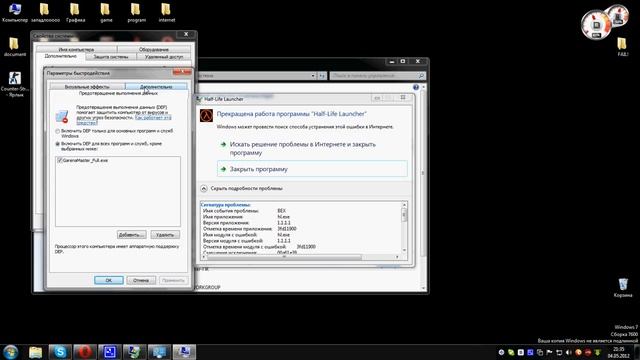Click the volume speaker tray icon
Screen dimensions: 640x360
click(568, 352)
